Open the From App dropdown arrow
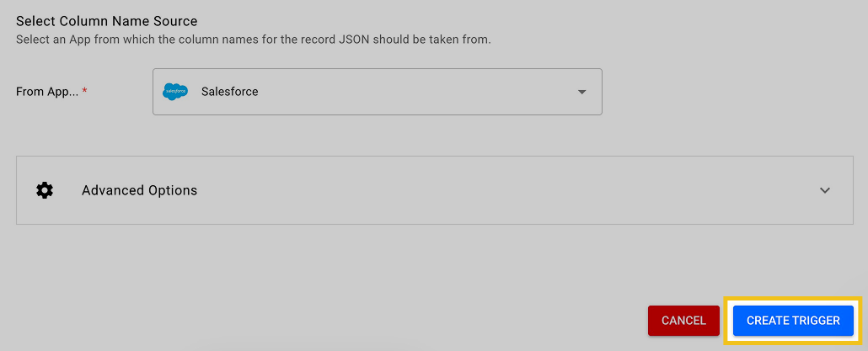Viewport: 868px width, 351px height. coord(581,92)
